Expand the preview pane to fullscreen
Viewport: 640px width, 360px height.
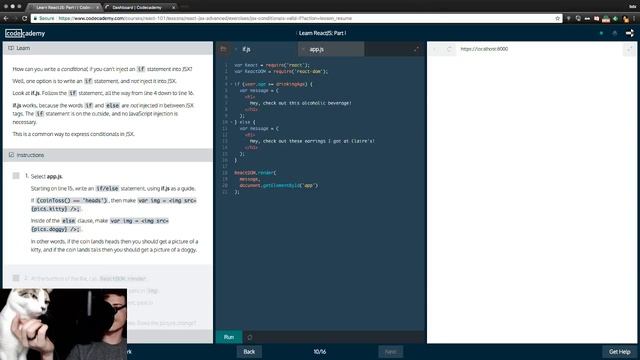click(x=629, y=49)
